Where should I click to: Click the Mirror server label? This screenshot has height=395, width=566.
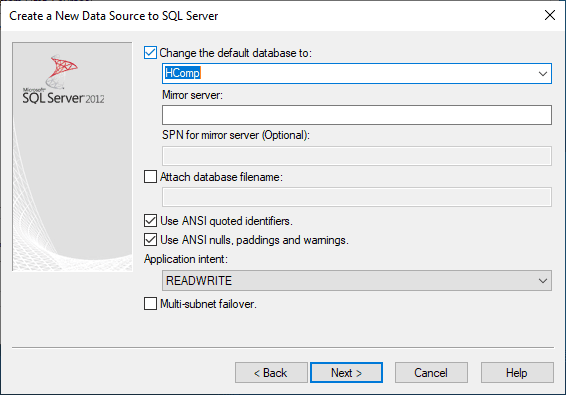pyautogui.click(x=192, y=95)
